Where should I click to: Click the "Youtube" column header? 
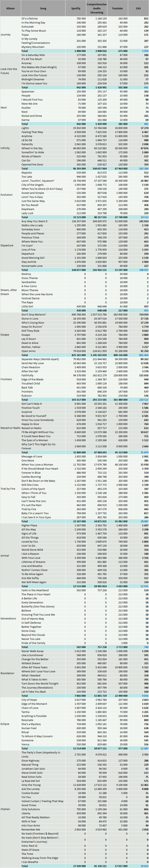tap(118, 8)
